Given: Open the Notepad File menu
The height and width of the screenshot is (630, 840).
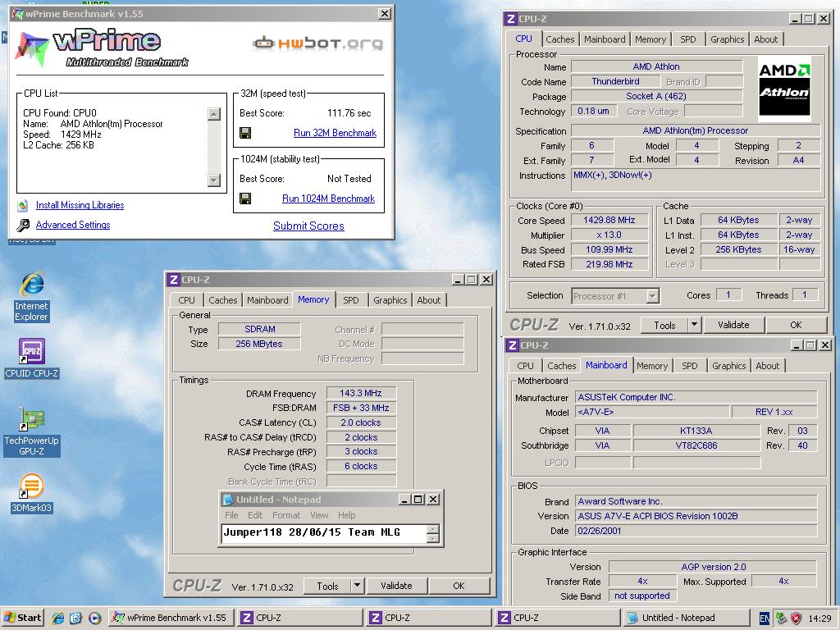Looking at the screenshot, I should click(231, 515).
